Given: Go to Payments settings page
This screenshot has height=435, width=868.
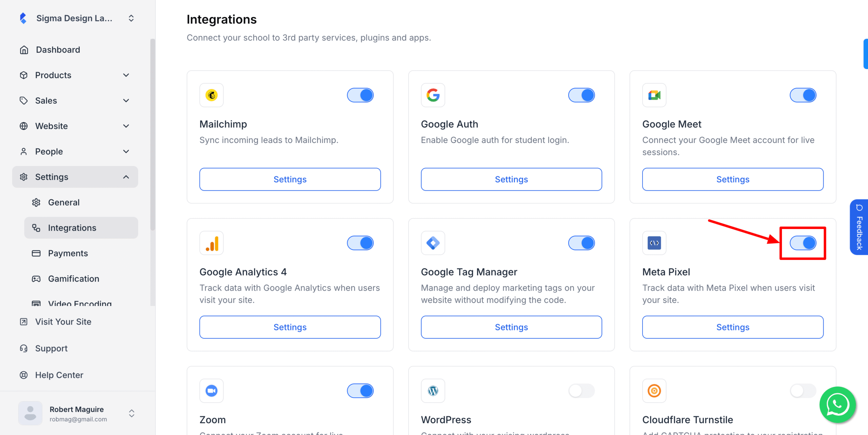Looking at the screenshot, I should [x=68, y=253].
